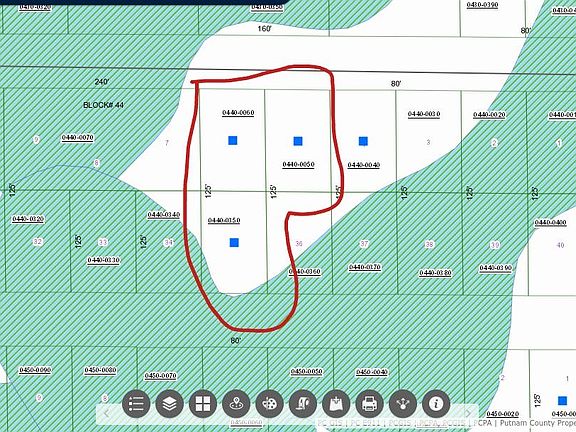Viewport: 576px width, 432px height.
Task: Open the paint roller widget
Action: coord(303,404)
